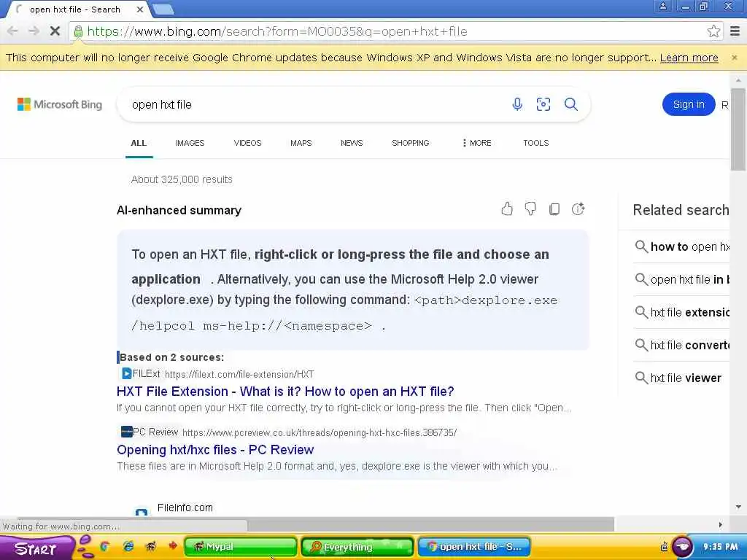This screenshot has width=747, height=560.
Task: Click the browser address bar URL
Action: (276, 31)
